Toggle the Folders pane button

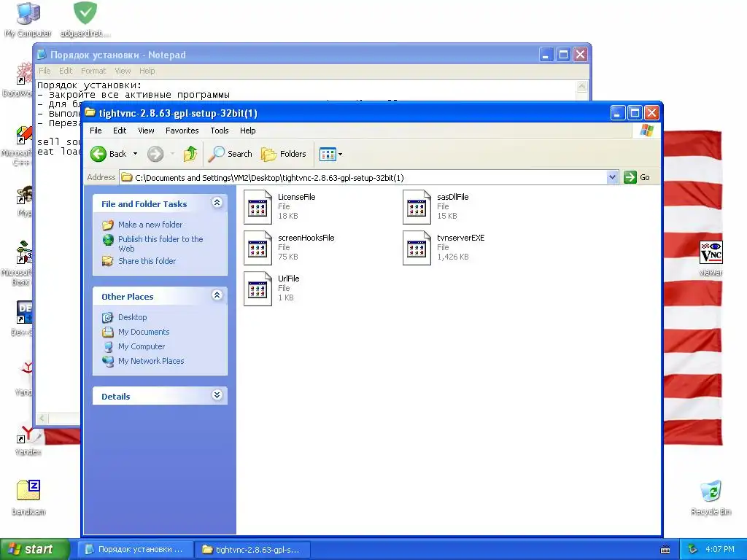(284, 154)
